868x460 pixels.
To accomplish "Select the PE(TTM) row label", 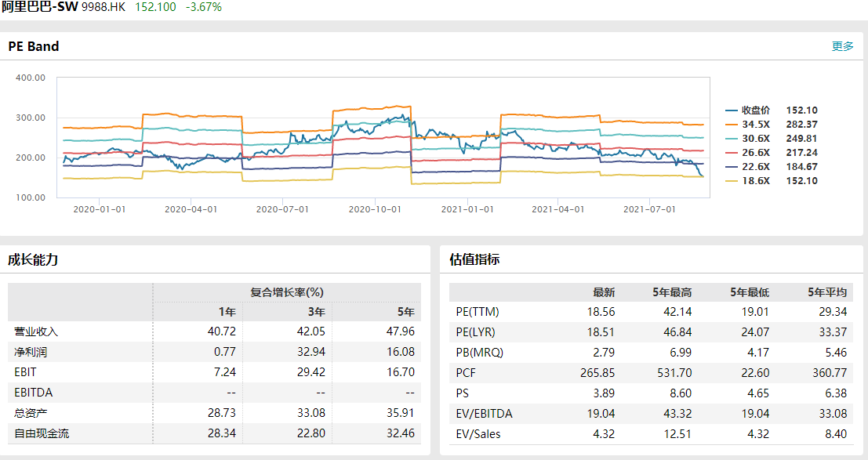I will (x=478, y=312).
